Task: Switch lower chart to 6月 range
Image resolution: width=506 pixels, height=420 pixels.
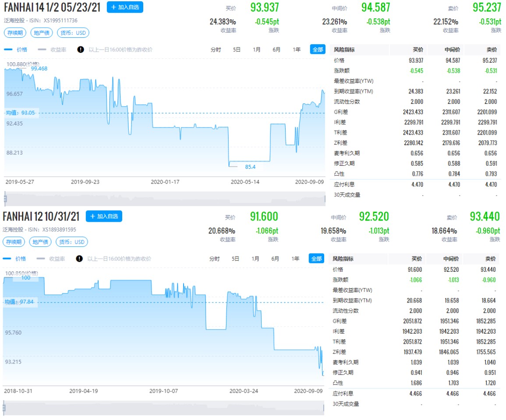Action: [275, 259]
